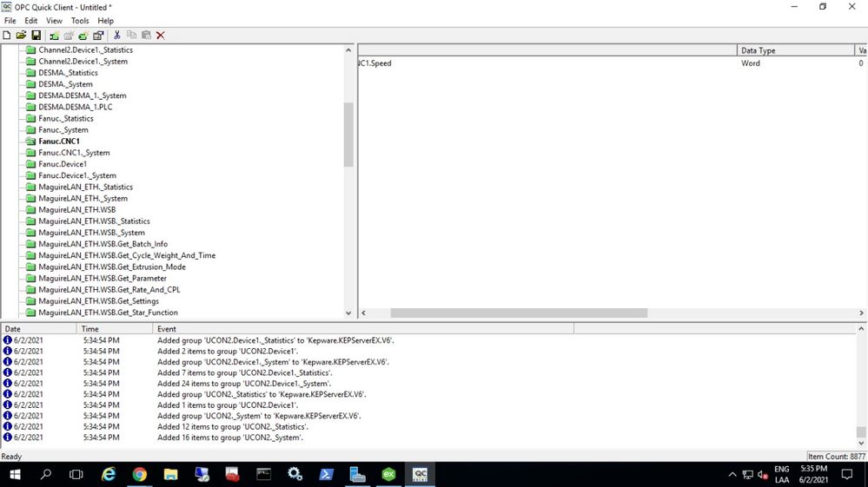Select the MaguireLAN_ETH.WSB.Get_Batch_Info group

coord(103,244)
